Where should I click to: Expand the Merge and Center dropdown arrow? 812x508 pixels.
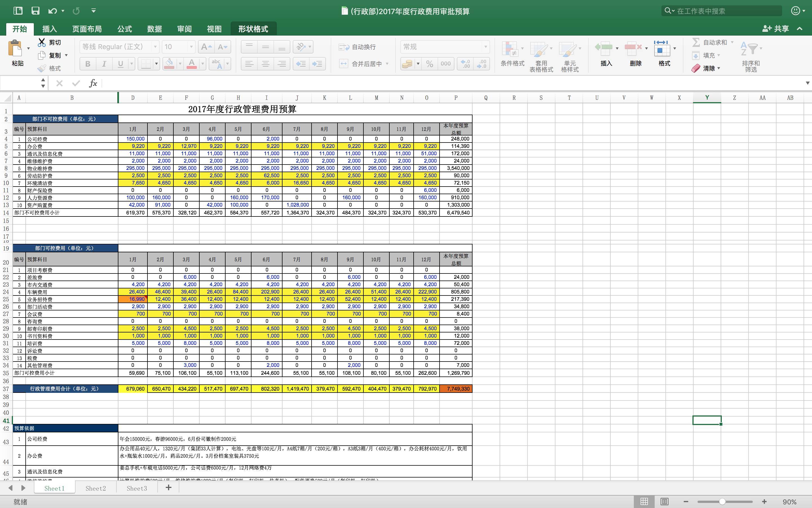point(387,63)
